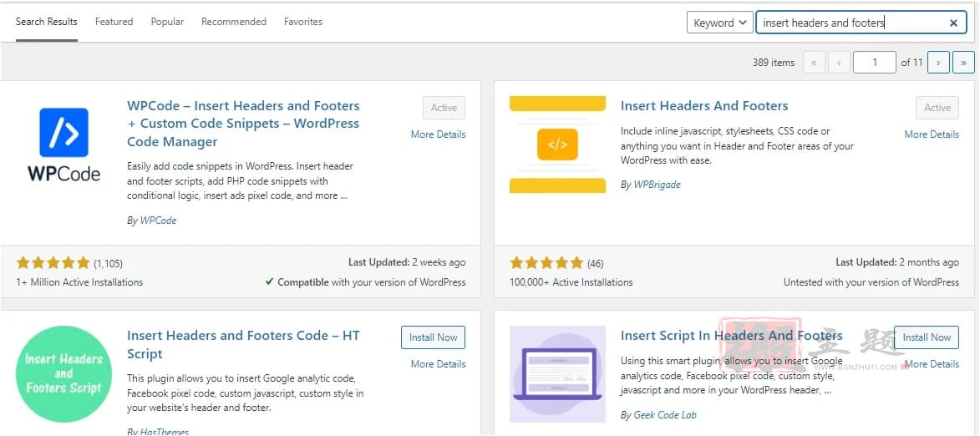
Task: Open the WPCode author link
Action: (x=158, y=221)
